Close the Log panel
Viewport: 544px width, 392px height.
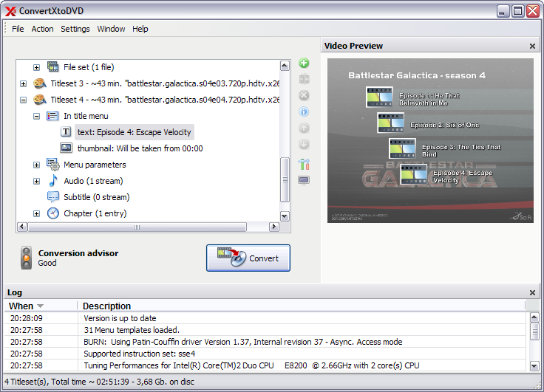click(x=532, y=293)
